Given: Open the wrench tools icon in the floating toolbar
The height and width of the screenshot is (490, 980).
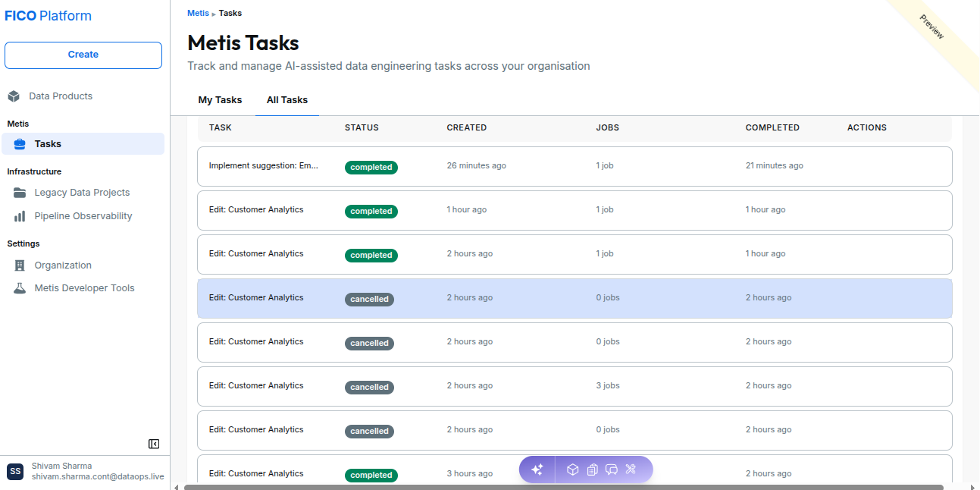Looking at the screenshot, I should [x=631, y=470].
